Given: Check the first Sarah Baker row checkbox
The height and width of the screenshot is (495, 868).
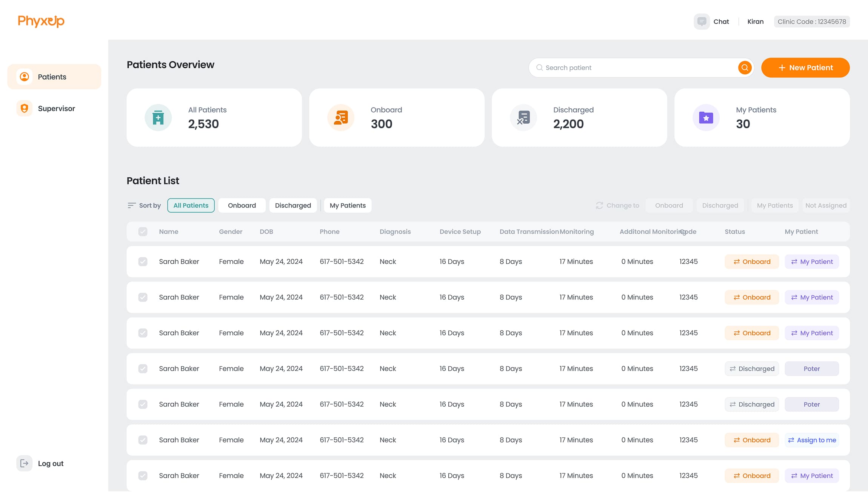Looking at the screenshot, I should pos(143,261).
